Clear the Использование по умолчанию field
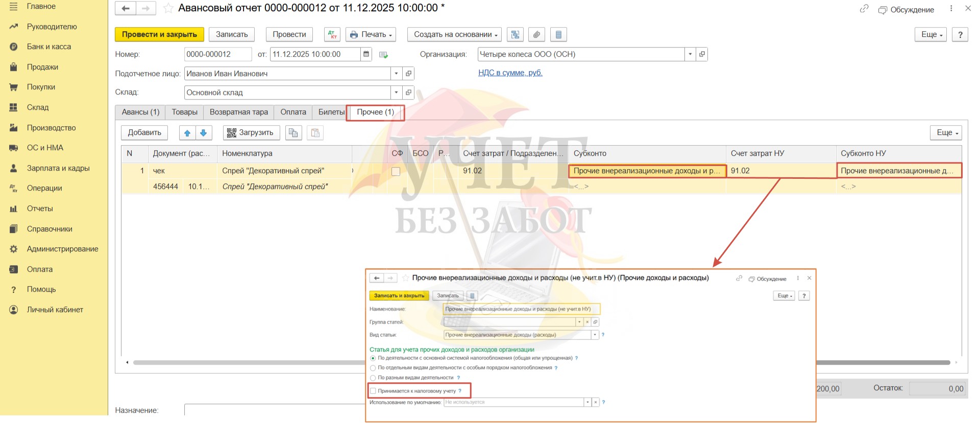 click(x=595, y=403)
